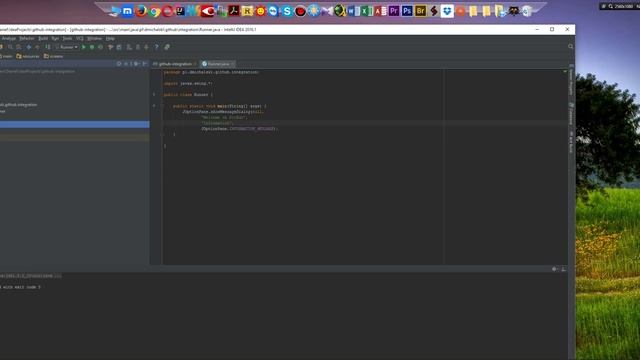
Task: Click the package declaration line in editor
Action: 211,72
